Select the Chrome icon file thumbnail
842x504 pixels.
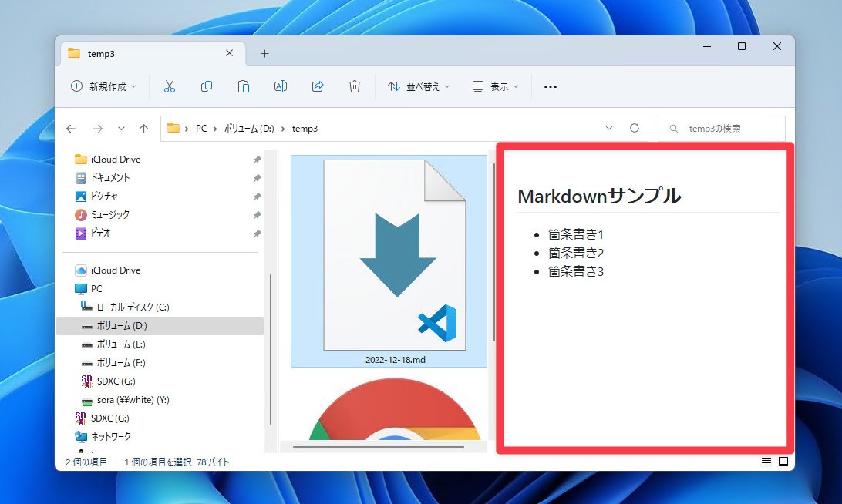click(395, 409)
